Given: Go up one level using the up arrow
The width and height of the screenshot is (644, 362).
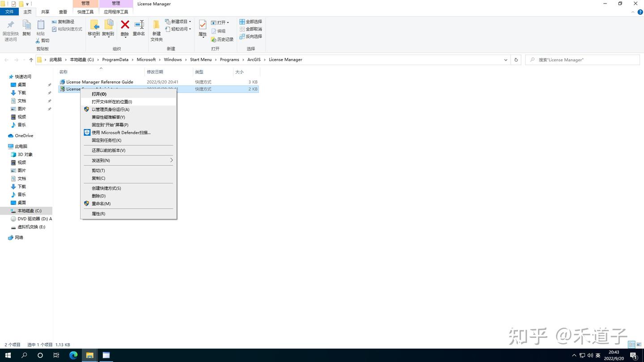Looking at the screenshot, I should point(30,59).
